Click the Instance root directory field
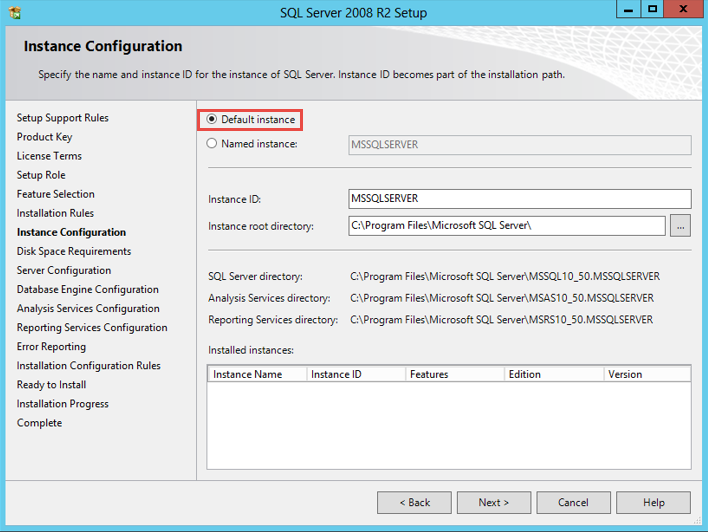 click(x=506, y=226)
